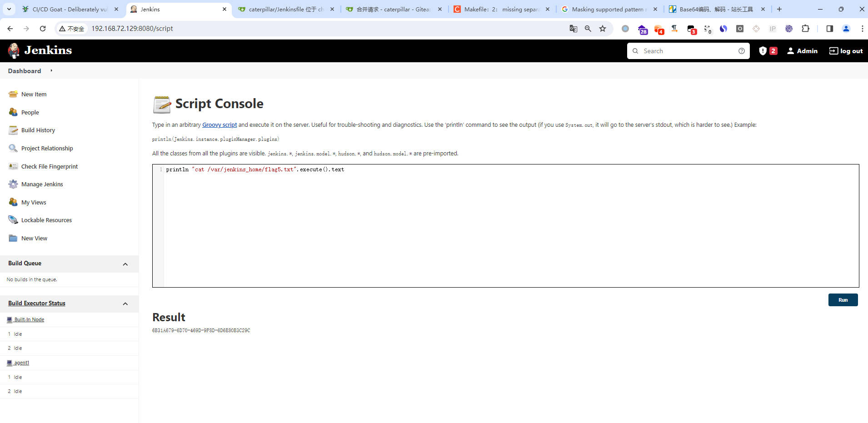This screenshot has height=423, width=868.
Task: Click the log out link
Action: tap(846, 51)
